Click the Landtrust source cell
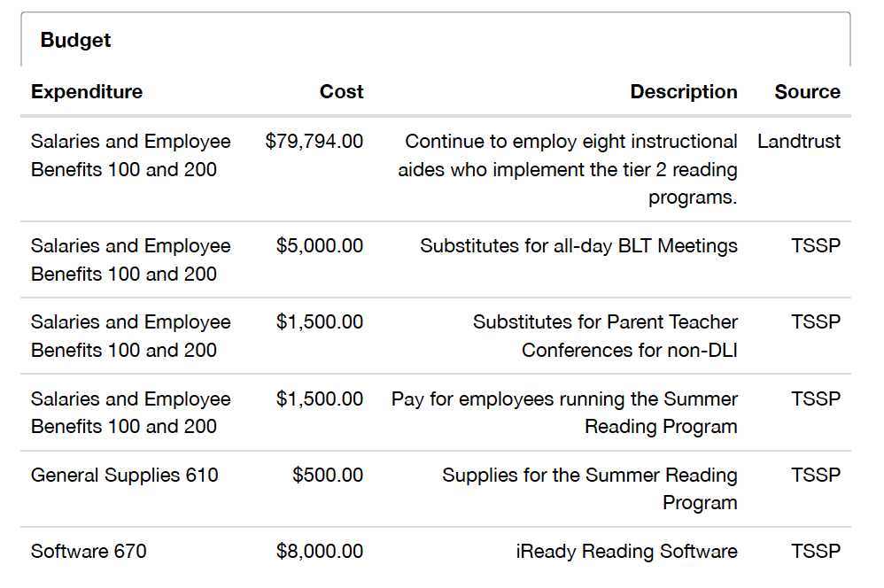 tap(798, 141)
